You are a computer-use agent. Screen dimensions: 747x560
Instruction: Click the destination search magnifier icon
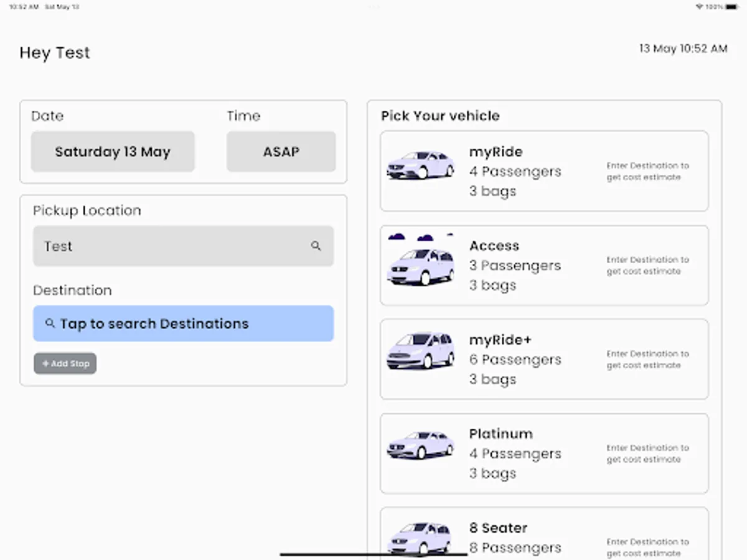click(50, 324)
